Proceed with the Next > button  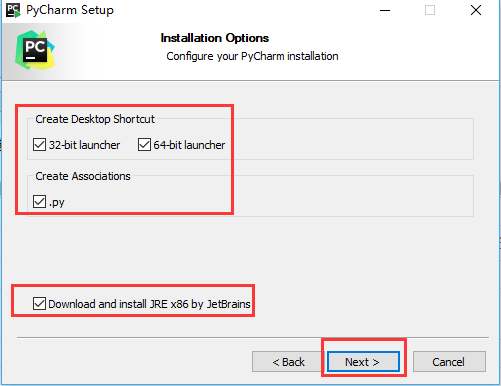(x=363, y=362)
